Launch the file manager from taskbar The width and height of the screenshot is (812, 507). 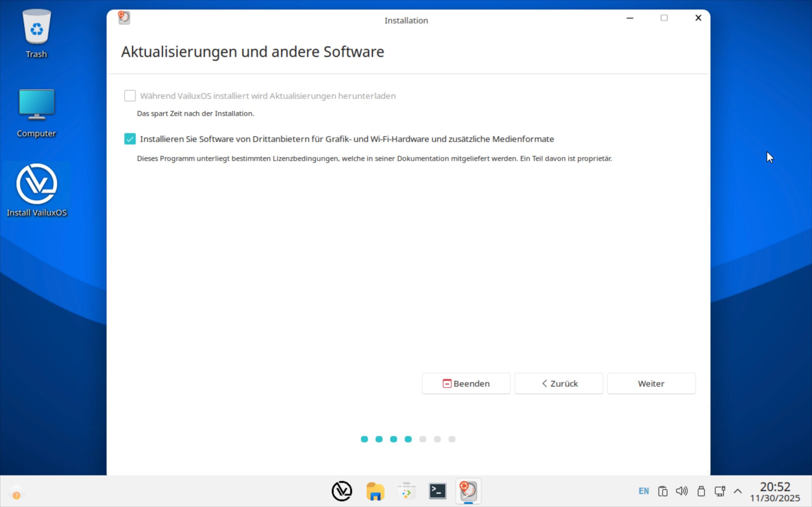pos(375,491)
